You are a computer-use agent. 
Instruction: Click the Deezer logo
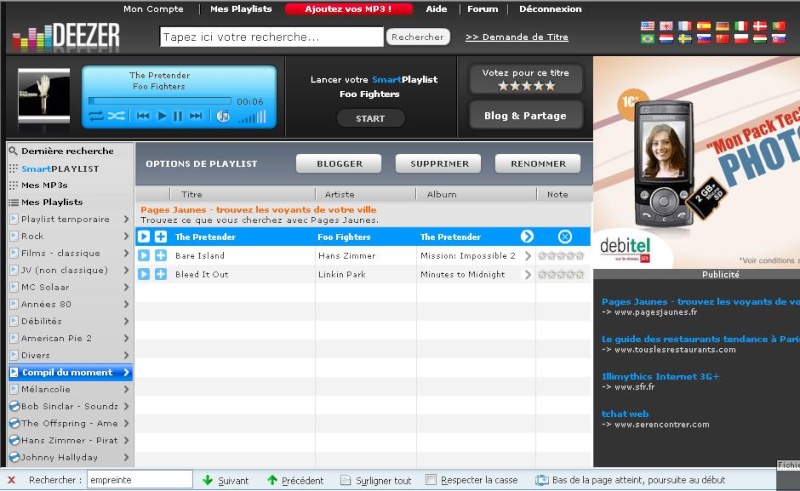pyautogui.click(x=66, y=37)
